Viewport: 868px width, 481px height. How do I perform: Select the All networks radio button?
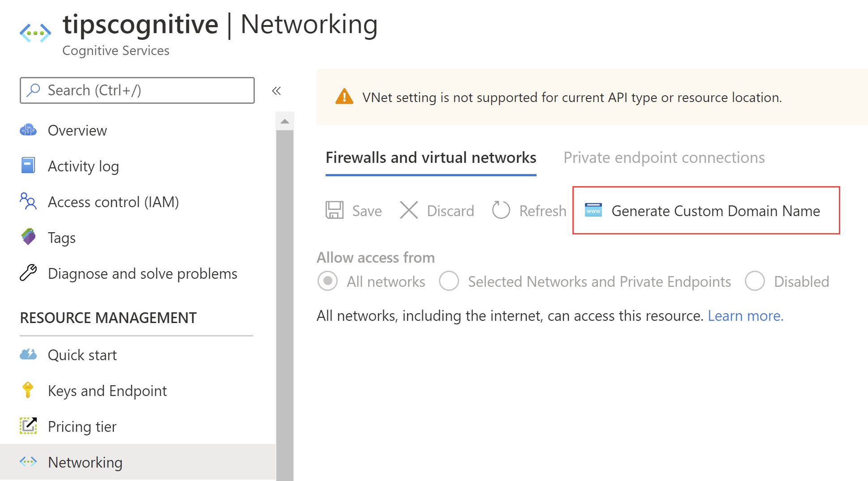(327, 281)
